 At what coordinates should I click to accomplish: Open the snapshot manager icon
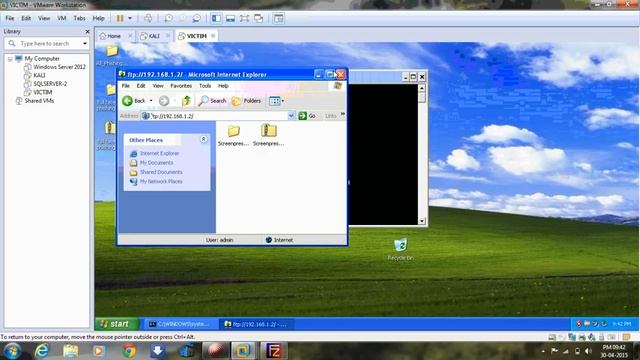click(197, 18)
